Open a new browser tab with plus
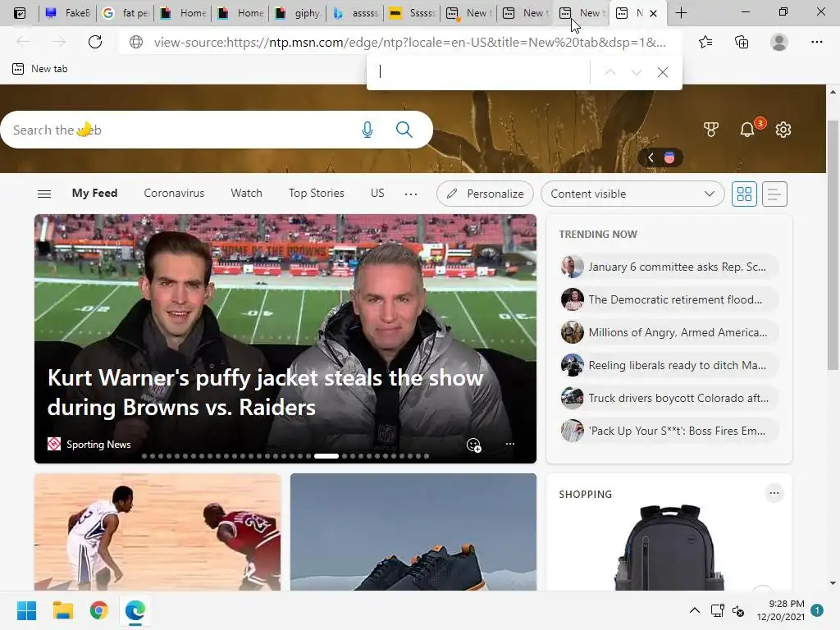Viewport: 840px width, 630px height. pos(681,13)
